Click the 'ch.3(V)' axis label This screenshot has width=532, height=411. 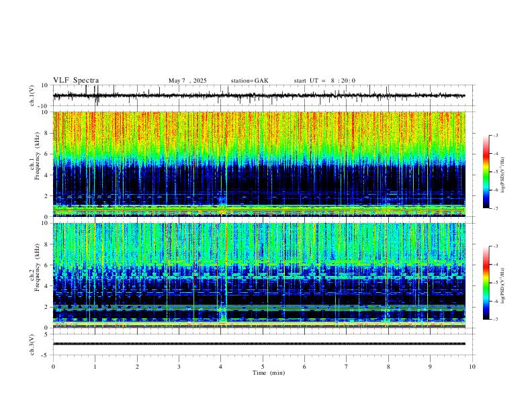click(x=32, y=345)
